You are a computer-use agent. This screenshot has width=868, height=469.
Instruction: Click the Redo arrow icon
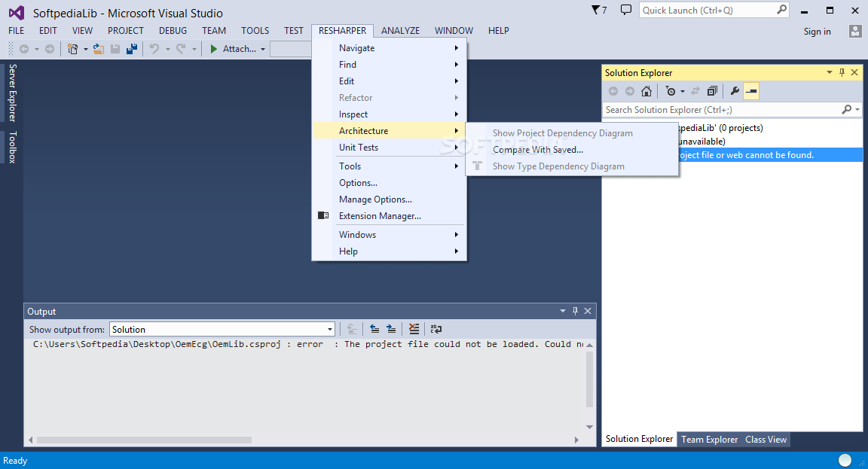(181, 49)
